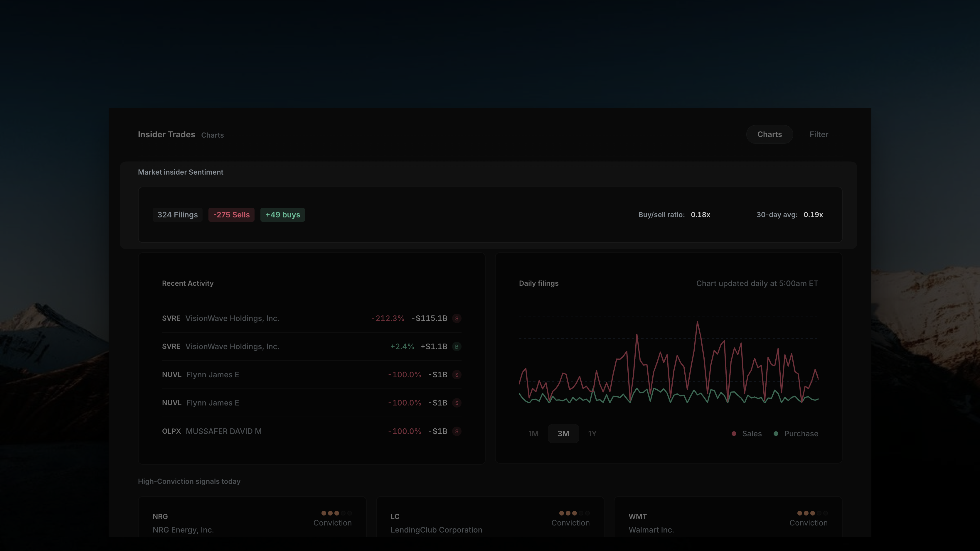
Task: Click the B badge on SVRE +$1.1B row
Action: 457,347
